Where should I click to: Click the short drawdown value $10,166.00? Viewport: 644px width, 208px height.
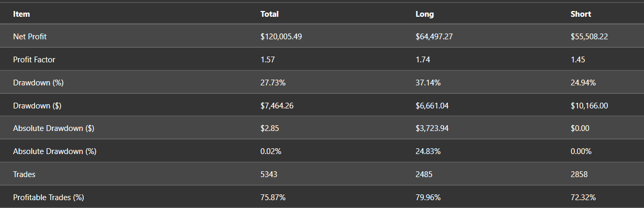click(589, 106)
